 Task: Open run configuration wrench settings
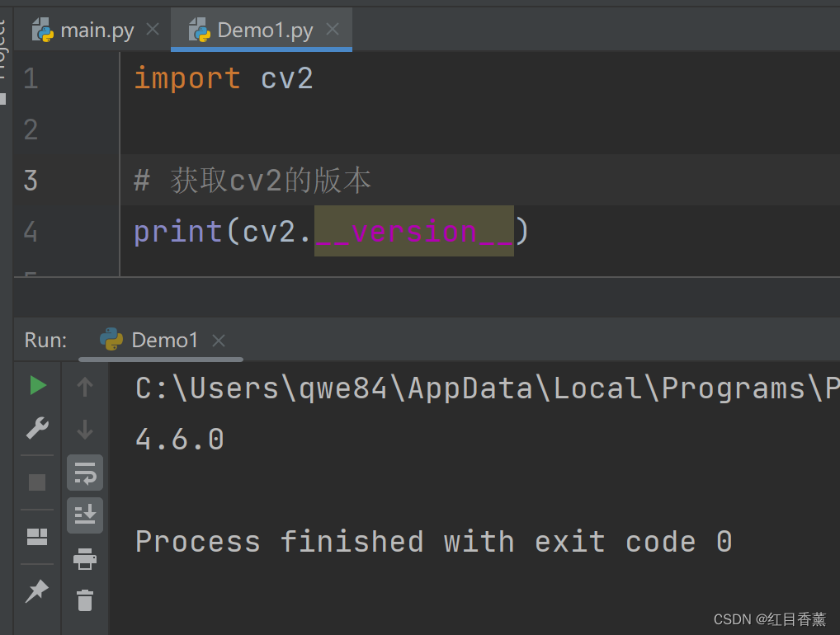37,428
